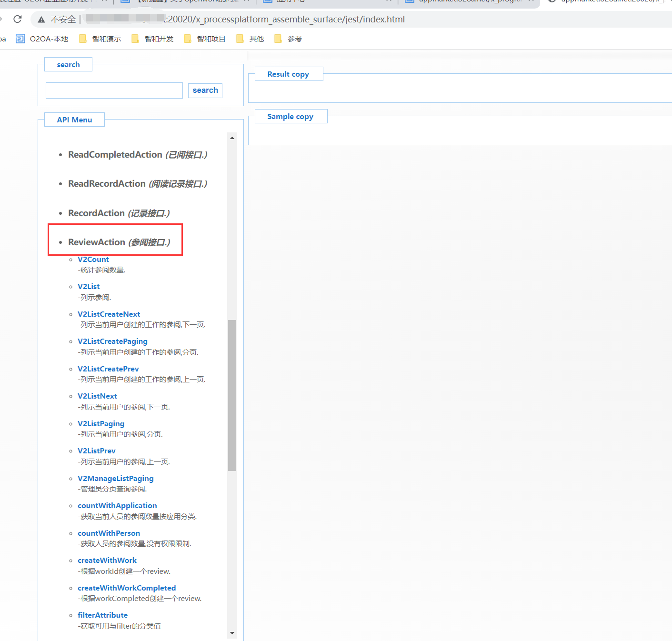This screenshot has height=641, width=672.
Task: Open the V2Count API link
Action: 93,260
